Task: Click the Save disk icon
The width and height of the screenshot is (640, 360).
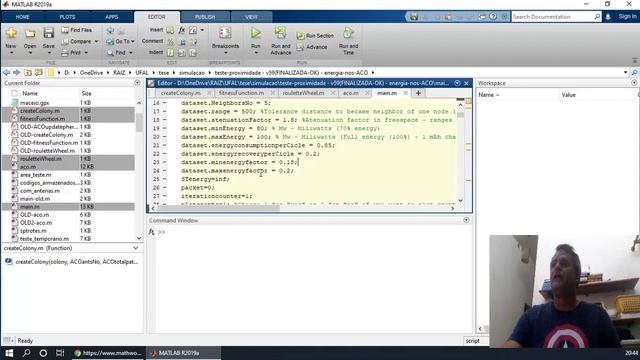Action: tap(49, 33)
